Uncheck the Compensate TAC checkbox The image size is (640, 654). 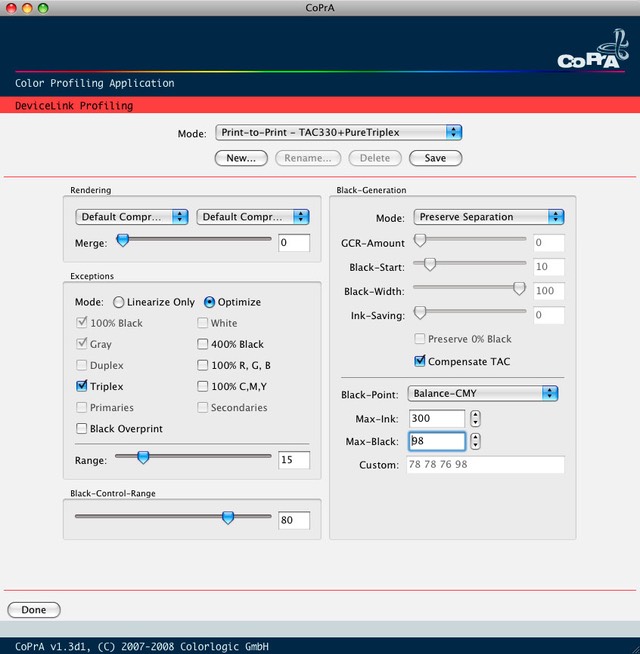click(x=420, y=361)
